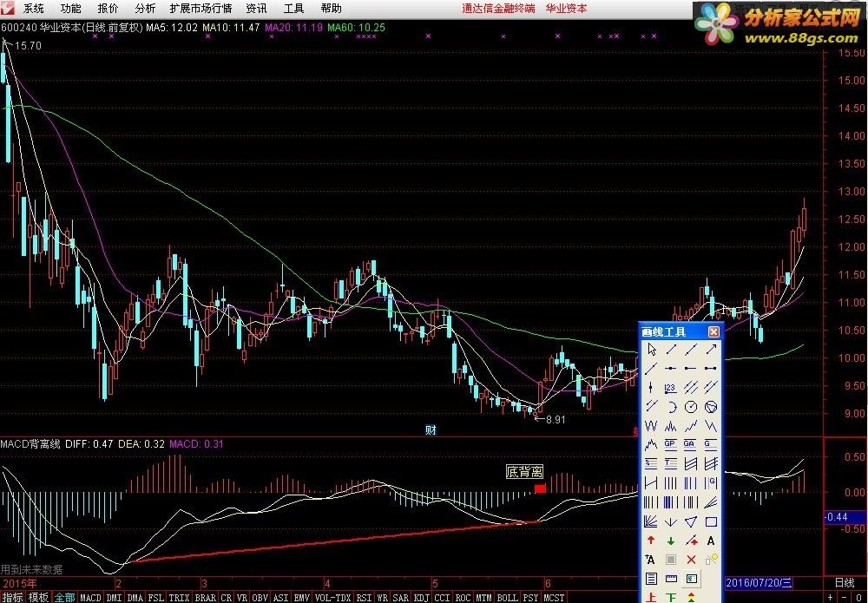Select the red 上 marker tool

[651, 598]
